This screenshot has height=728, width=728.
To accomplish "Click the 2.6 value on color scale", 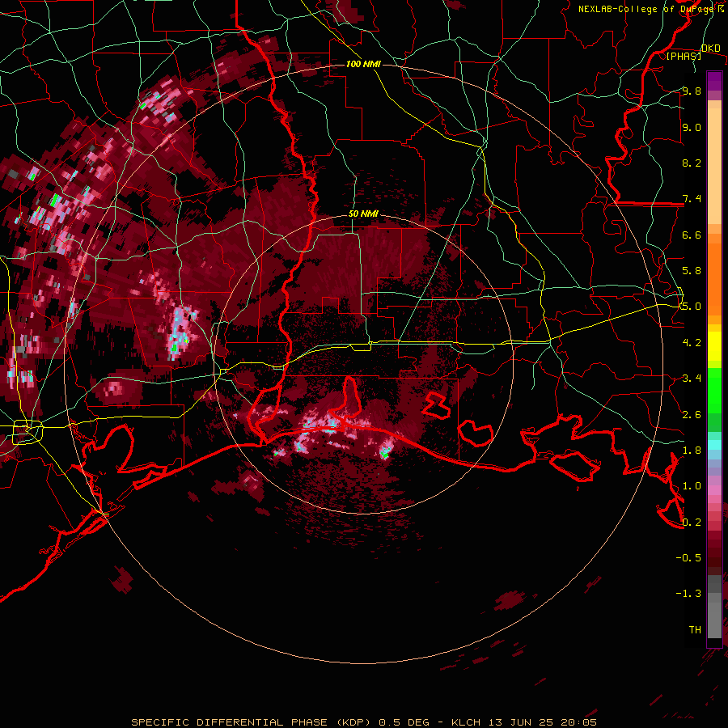I will [692, 415].
